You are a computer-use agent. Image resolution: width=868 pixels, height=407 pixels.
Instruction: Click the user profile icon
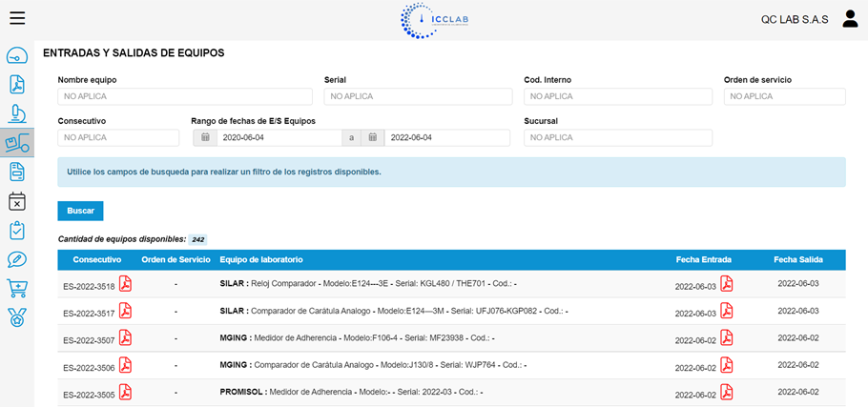pos(850,18)
